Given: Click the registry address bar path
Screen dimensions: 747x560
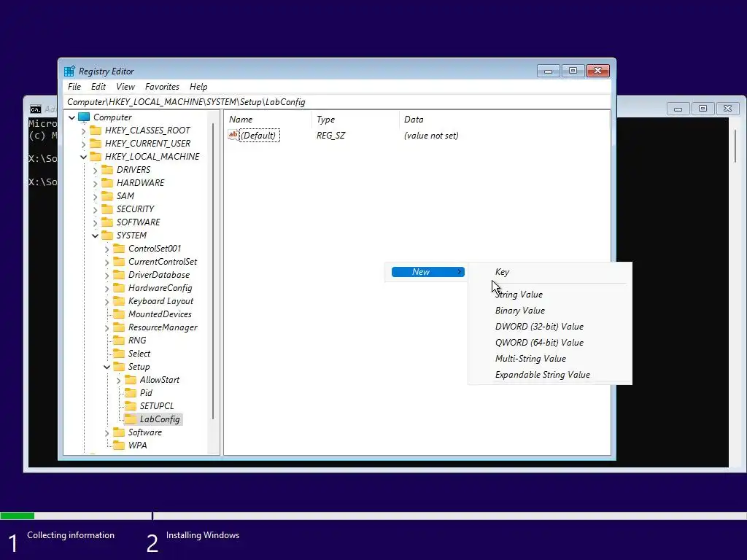Looking at the screenshot, I should point(186,102).
